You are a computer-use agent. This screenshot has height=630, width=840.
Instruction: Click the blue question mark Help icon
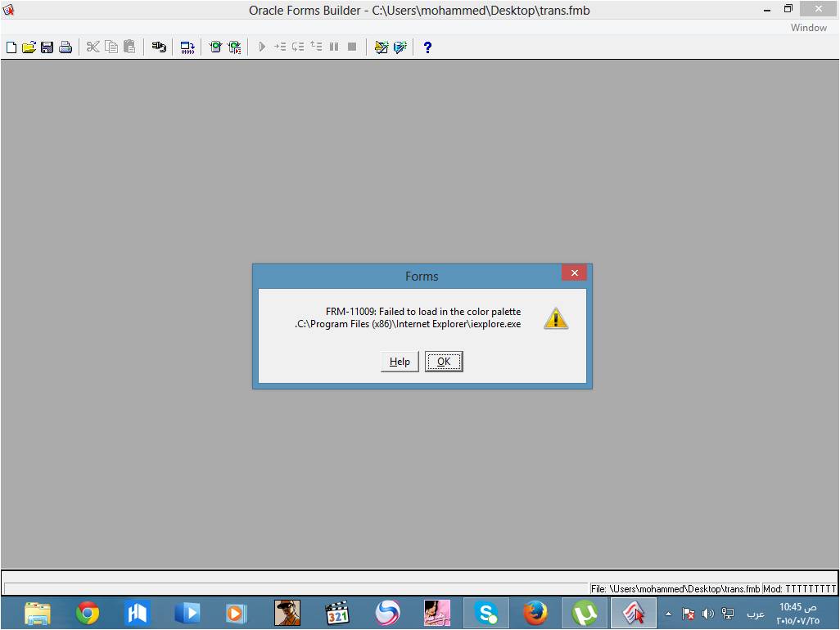point(427,47)
